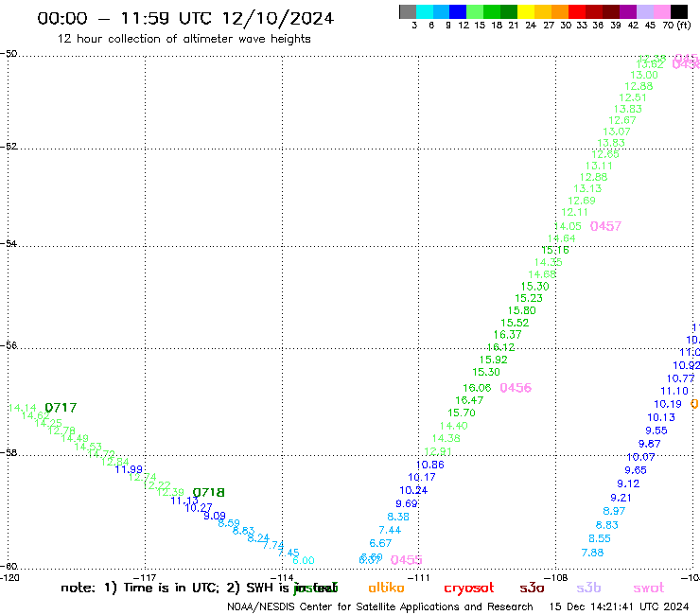Pick the orange 27-30 ft legend swatch
This screenshot has height=615, width=700.
click(x=560, y=11)
